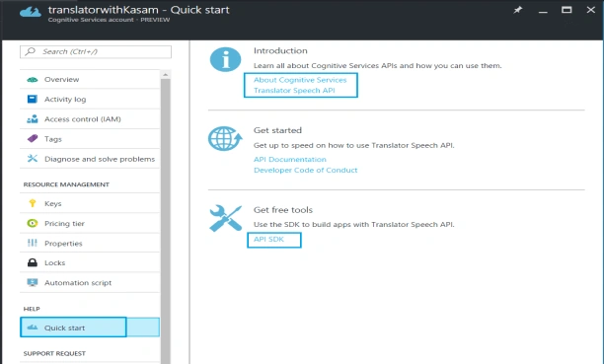Click the Access control (IAM) people icon
Image resolution: width=604 pixels, height=364 pixels.
pos(33,119)
